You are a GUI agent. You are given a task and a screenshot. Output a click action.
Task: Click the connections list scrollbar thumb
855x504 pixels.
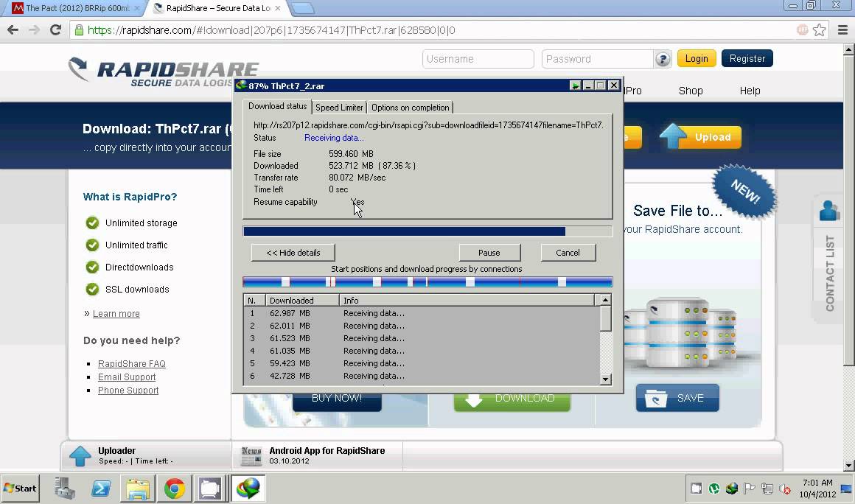pyautogui.click(x=605, y=319)
